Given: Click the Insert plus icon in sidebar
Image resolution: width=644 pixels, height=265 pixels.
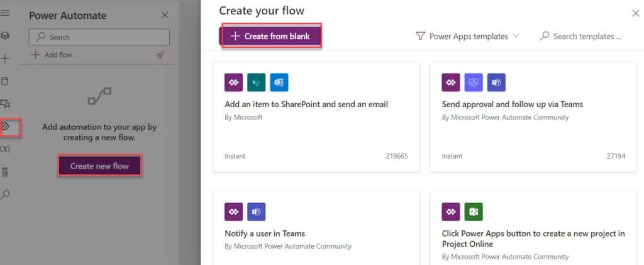Looking at the screenshot, I should 5,59.
